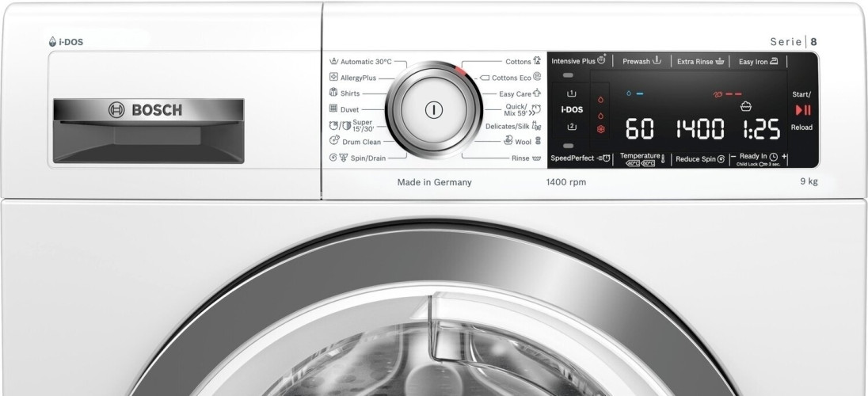Tap the Ready In clock icon
The image size is (868, 396).
[x=773, y=157]
